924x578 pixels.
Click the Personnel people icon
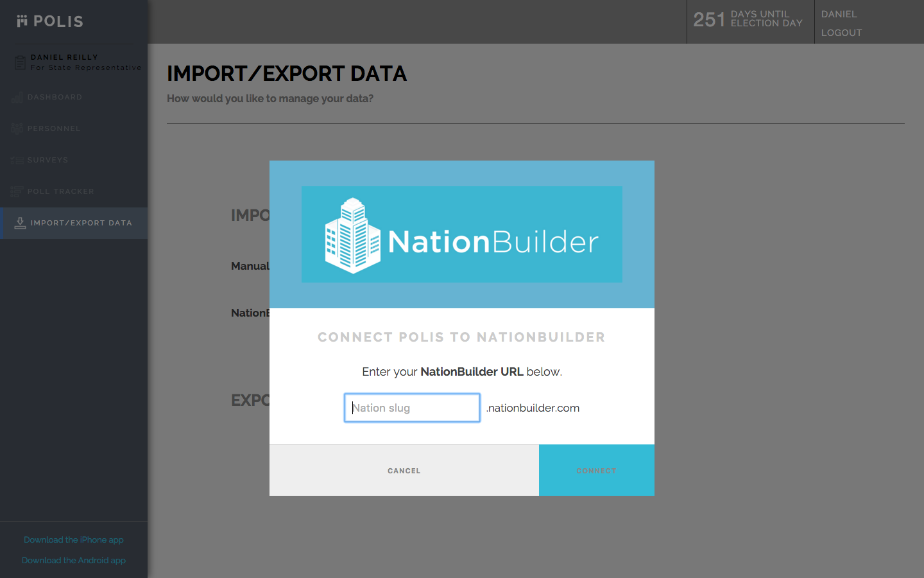pyautogui.click(x=17, y=128)
